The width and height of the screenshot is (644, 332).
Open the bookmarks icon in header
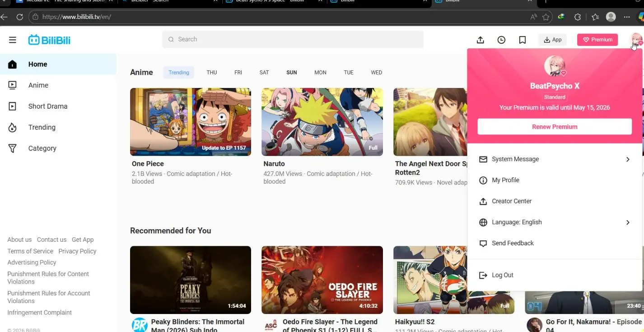pyautogui.click(x=523, y=40)
